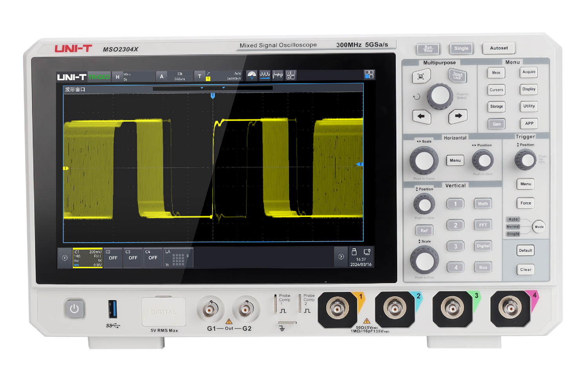This screenshot has width=588, height=392.
Task: Click the Digital button
Action: [483, 246]
